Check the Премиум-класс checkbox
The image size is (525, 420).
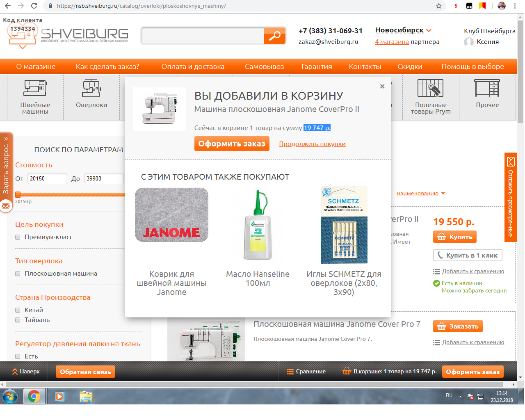point(18,237)
